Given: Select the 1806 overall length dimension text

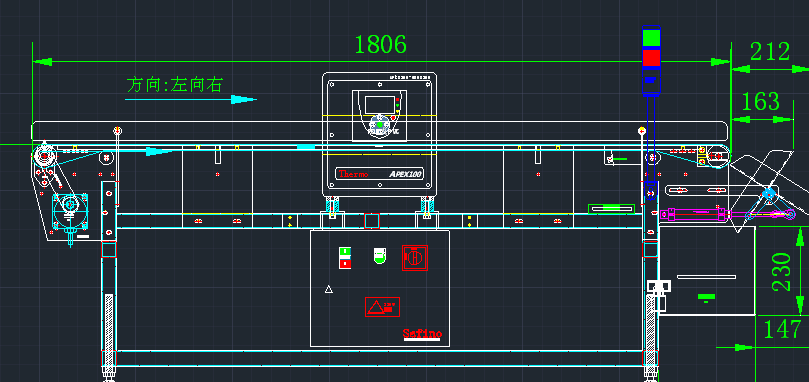Looking at the screenshot, I should (380, 44).
